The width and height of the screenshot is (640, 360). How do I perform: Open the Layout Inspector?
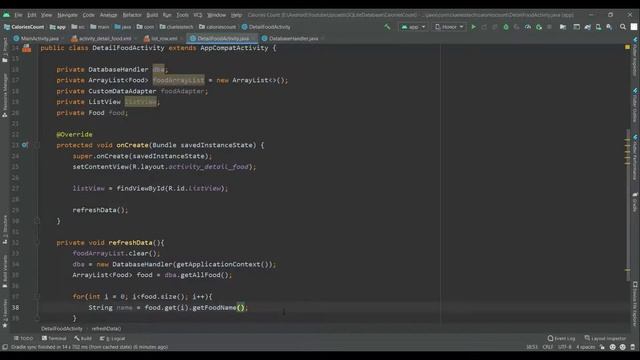(605, 338)
